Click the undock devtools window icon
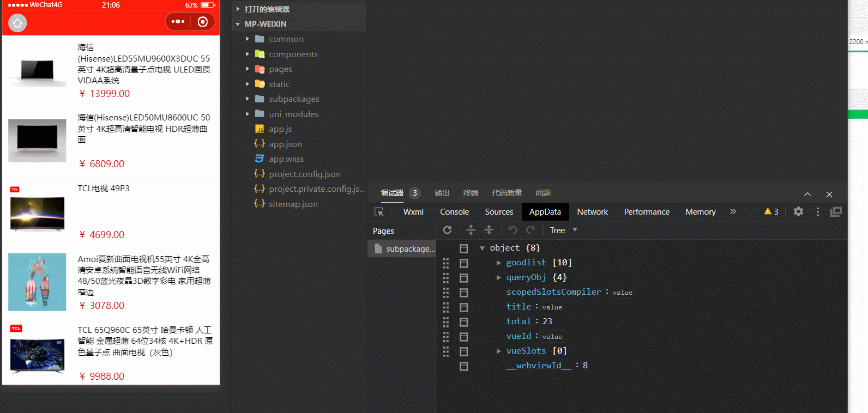This screenshot has height=413, width=868. tap(836, 211)
